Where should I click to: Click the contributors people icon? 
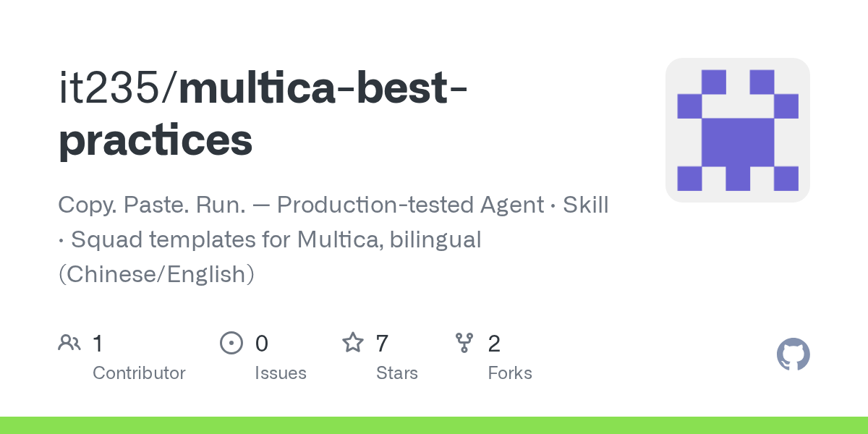[x=69, y=343]
